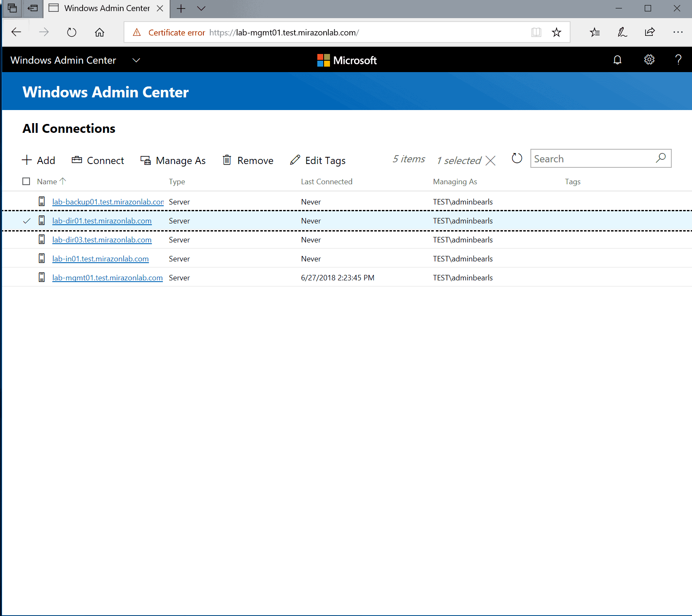
Task: Open the notifications bell icon
Action: (617, 60)
